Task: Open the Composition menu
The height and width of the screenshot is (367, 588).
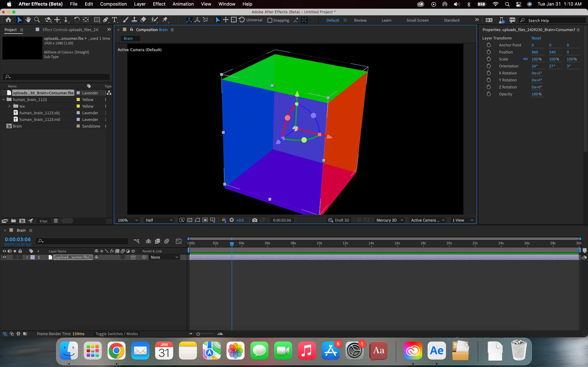Action: (113, 4)
